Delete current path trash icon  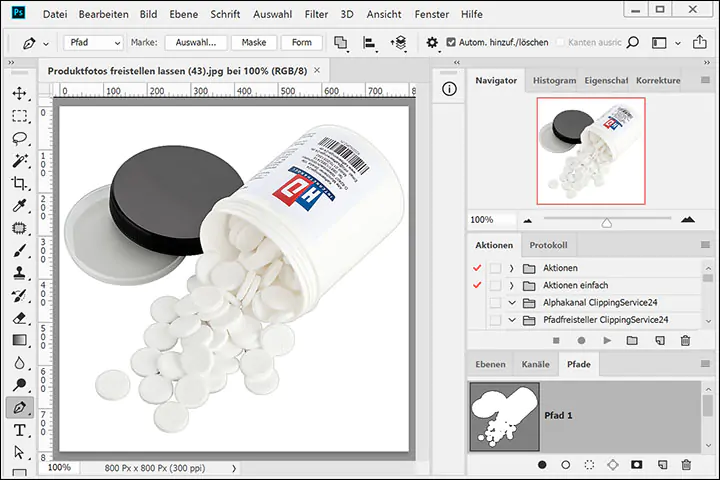tap(686, 465)
